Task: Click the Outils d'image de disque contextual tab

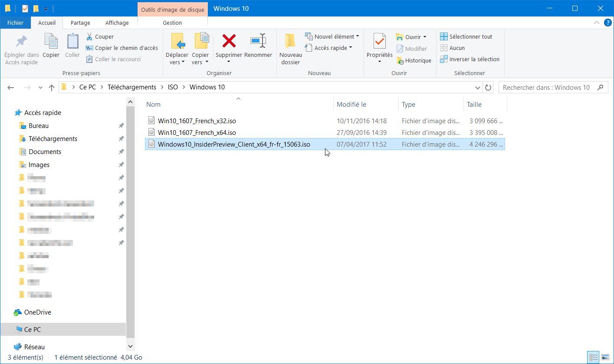Action: [x=172, y=9]
